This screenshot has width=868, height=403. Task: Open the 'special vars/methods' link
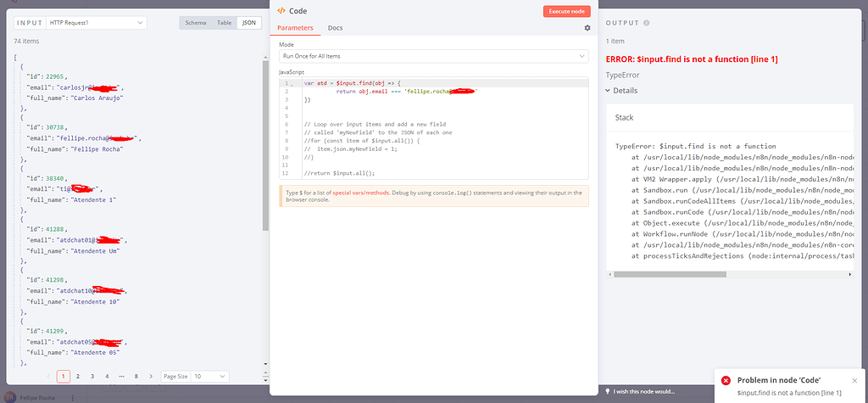pos(360,193)
